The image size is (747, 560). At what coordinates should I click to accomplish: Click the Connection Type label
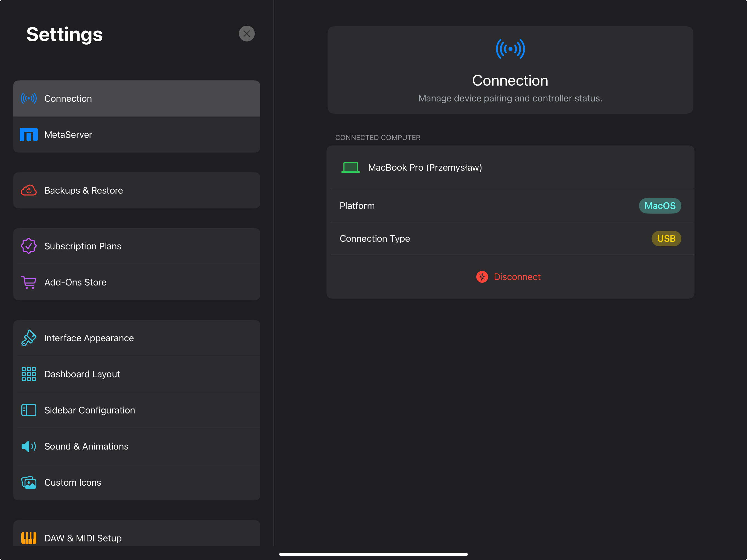click(x=375, y=238)
